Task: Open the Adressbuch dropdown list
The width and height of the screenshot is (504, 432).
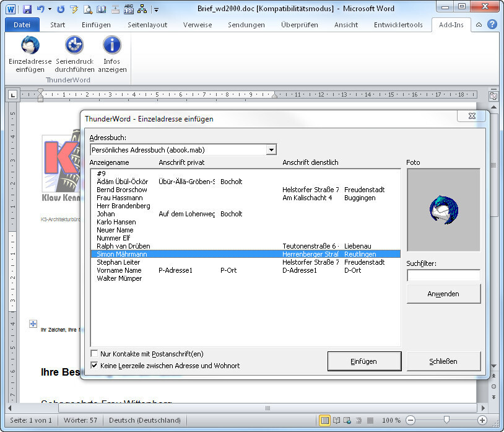Action: (272, 149)
